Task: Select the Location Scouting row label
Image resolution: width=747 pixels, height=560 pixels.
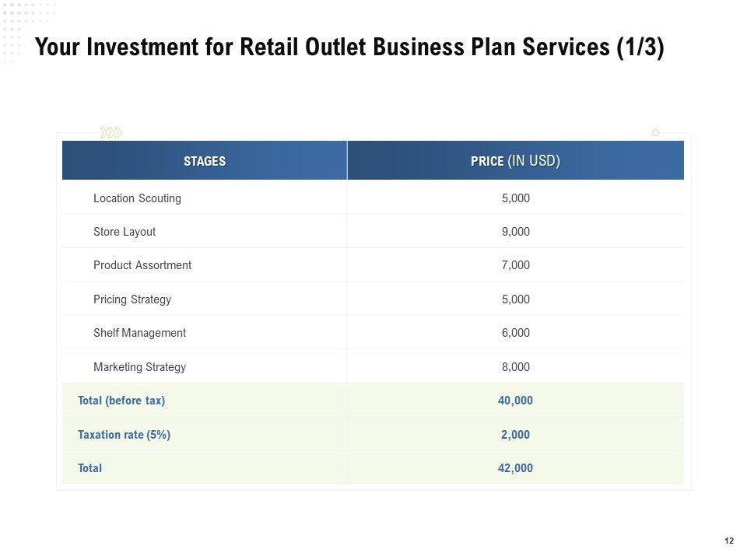Action: click(x=137, y=198)
